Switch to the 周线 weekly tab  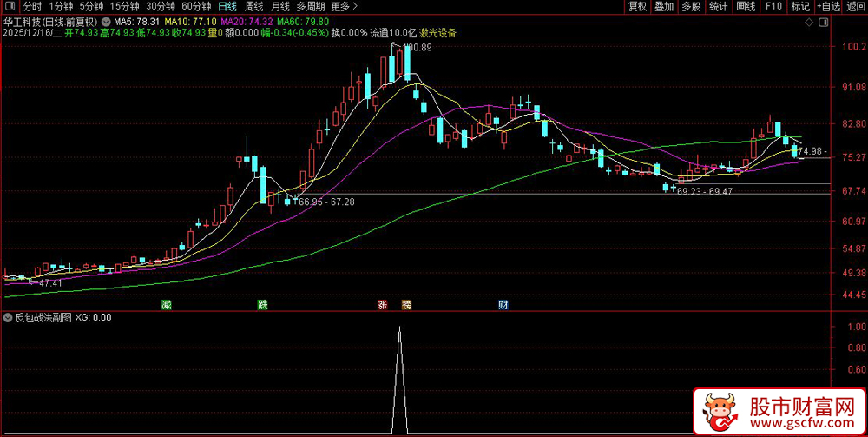click(254, 6)
